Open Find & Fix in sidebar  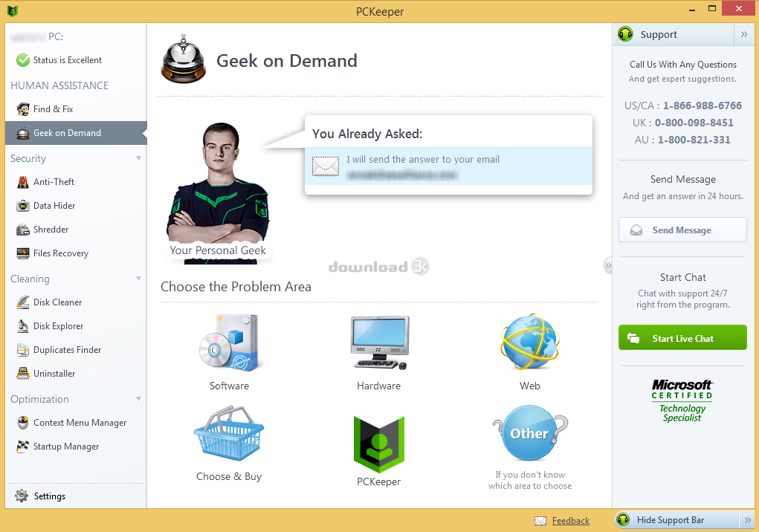[76, 108]
